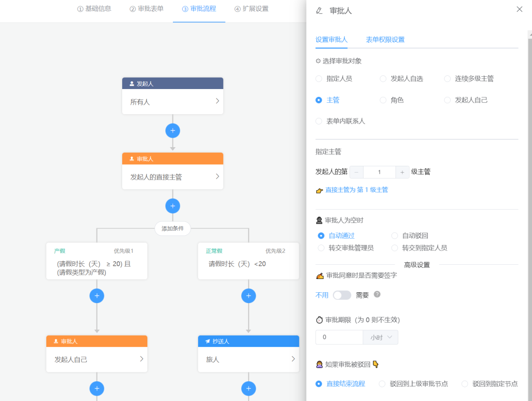Click plus button below 发起人的直接主管 node
Viewport: 532px width, 401px height.
pyautogui.click(x=172, y=206)
